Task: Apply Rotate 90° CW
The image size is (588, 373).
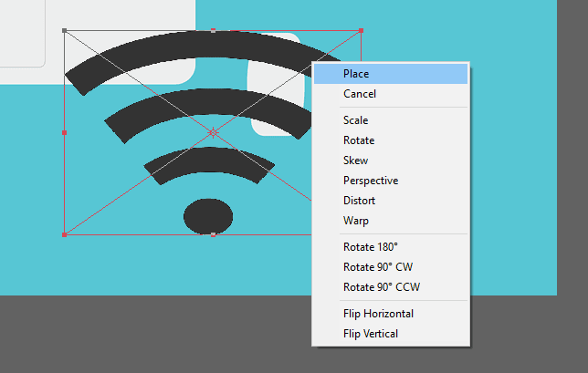Action: coord(391,267)
